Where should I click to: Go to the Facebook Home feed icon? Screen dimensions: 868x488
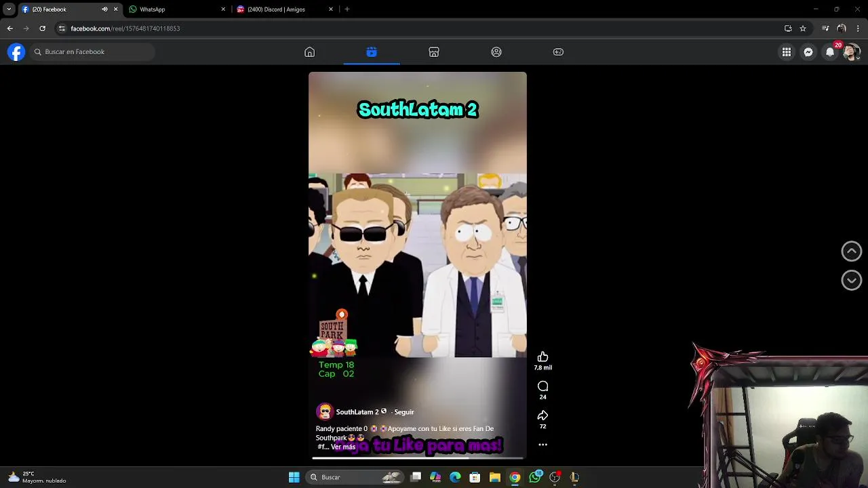tap(309, 52)
